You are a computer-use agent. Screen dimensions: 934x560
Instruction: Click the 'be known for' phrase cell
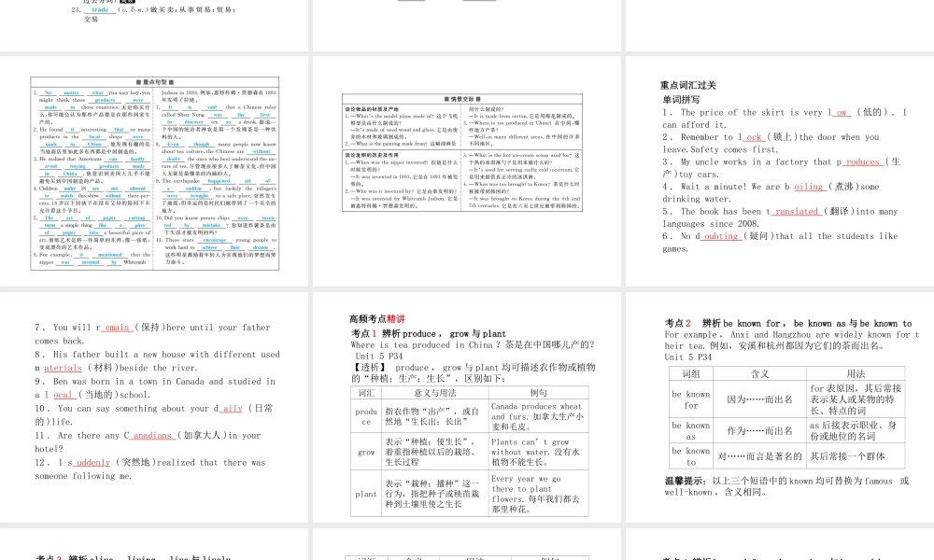click(x=691, y=399)
